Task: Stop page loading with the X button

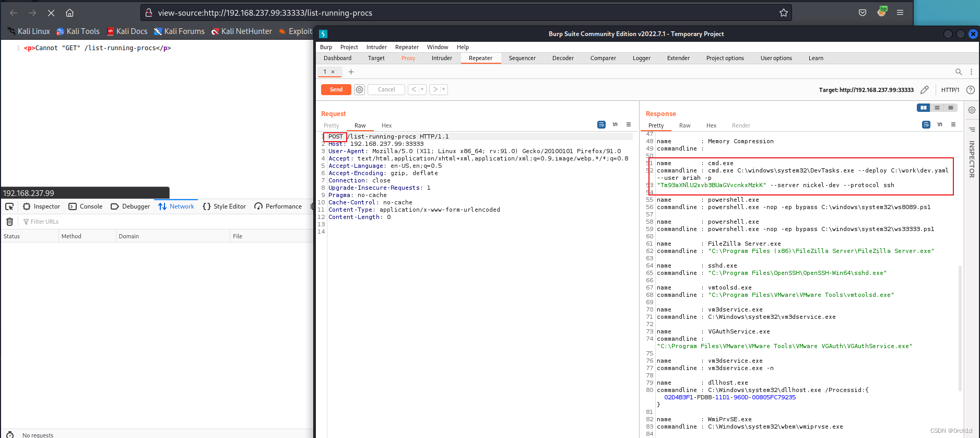Action: [x=51, y=13]
